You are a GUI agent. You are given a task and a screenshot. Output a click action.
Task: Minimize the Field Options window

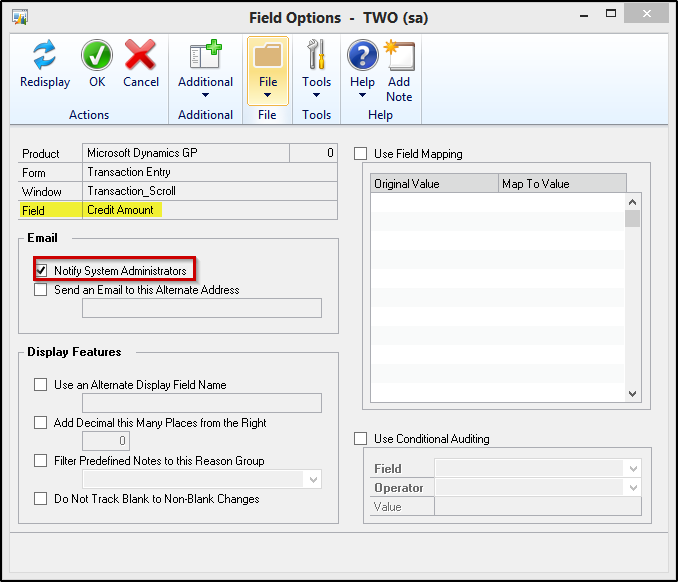click(x=584, y=15)
